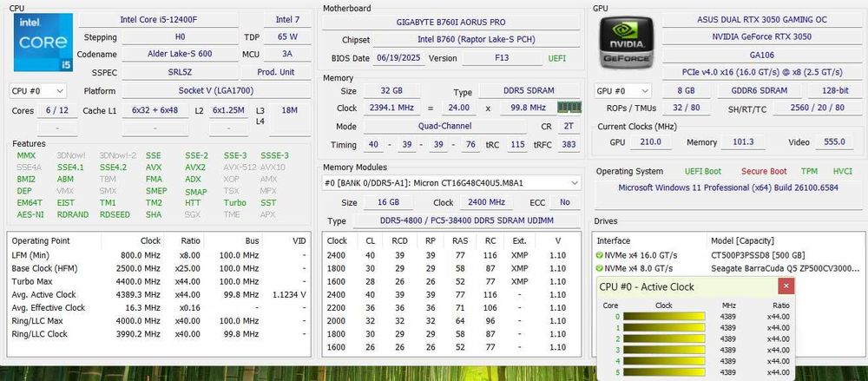Click the SRL5Z SSPEC field

tap(180, 72)
